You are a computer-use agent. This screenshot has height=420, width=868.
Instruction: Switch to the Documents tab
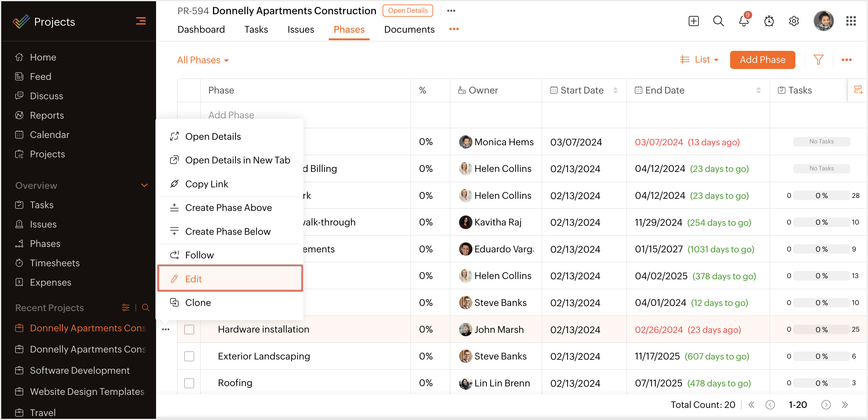click(409, 29)
